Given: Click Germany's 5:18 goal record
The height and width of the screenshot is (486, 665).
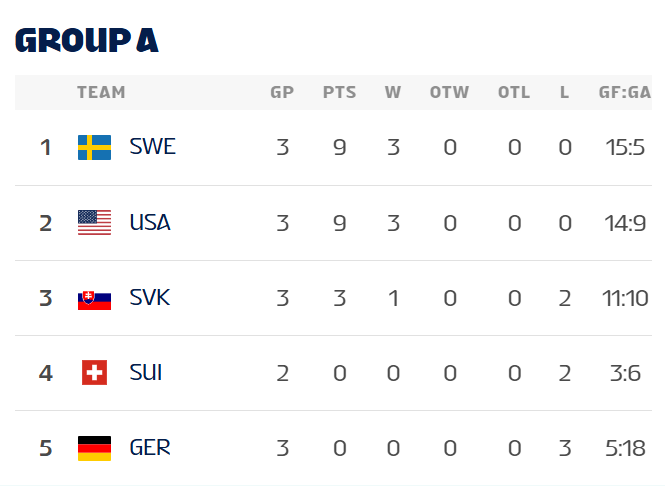Looking at the screenshot, I should click(625, 447).
